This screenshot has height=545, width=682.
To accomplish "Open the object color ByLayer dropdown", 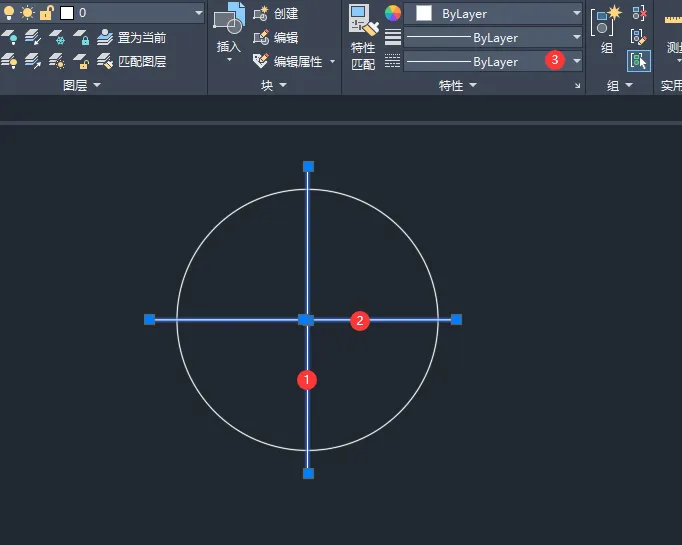I will pyautogui.click(x=577, y=13).
